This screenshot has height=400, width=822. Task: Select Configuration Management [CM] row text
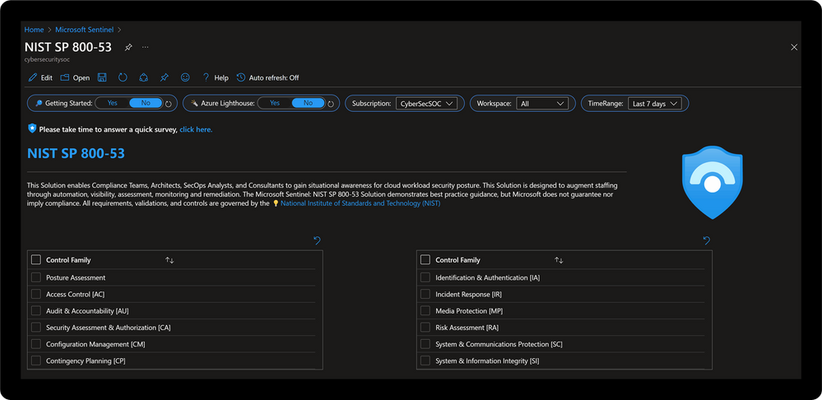pos(95,344)
